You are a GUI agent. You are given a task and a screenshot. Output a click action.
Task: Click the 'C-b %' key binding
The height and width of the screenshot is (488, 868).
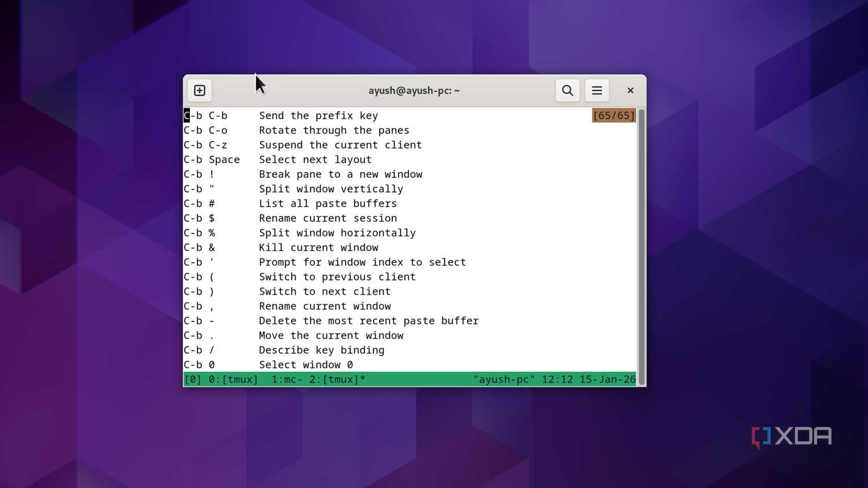tap(199, 232)
